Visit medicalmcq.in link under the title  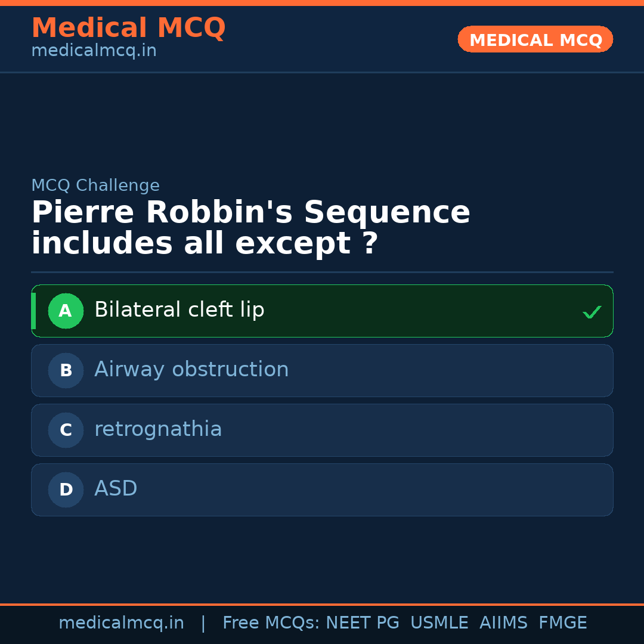[x=94, y=51]
